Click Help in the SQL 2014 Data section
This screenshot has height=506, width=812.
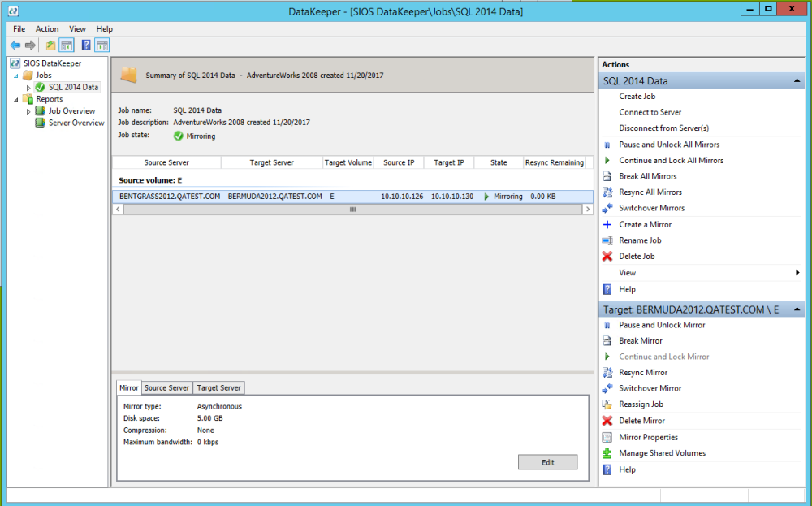click(x=627, y=289)
